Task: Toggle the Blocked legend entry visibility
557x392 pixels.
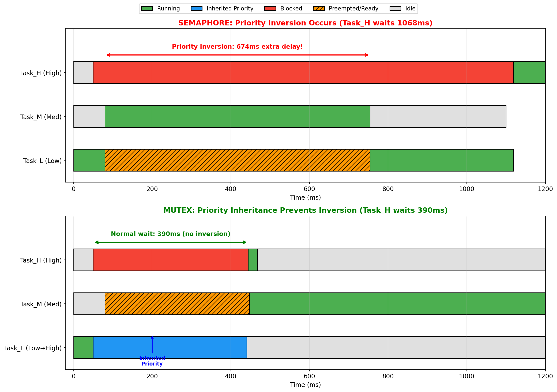Action: click(x=291, y=8)
